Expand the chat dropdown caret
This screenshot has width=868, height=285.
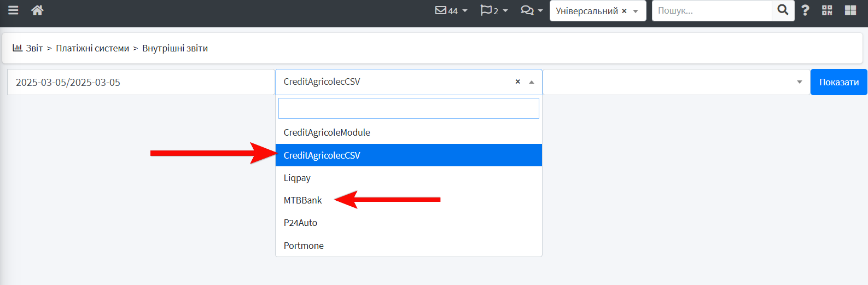pyautogui.click(x=540, y=11)
